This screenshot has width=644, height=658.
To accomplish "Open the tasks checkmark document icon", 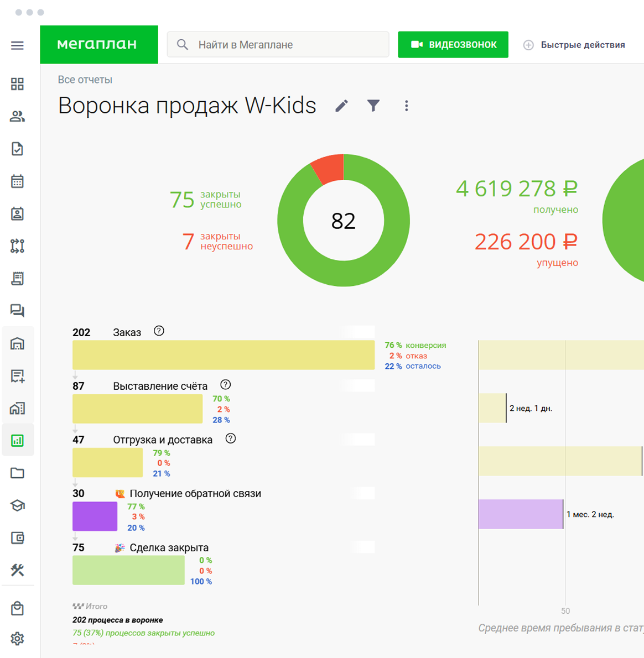I will 17,149.
